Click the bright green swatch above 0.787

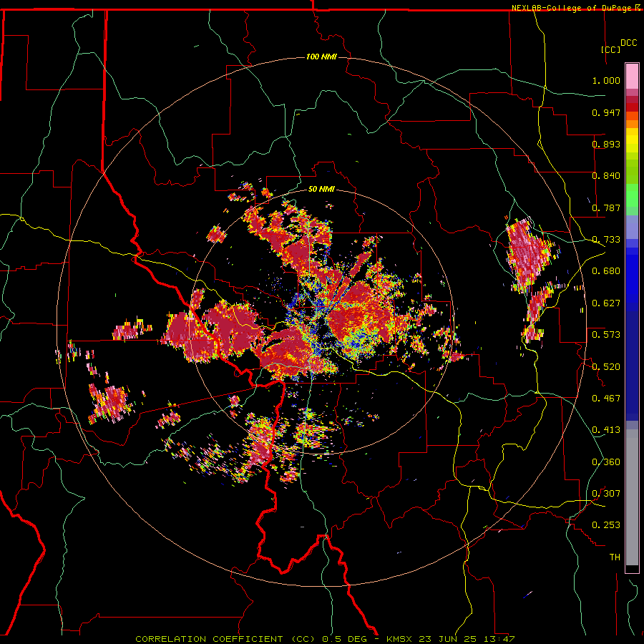632,195
